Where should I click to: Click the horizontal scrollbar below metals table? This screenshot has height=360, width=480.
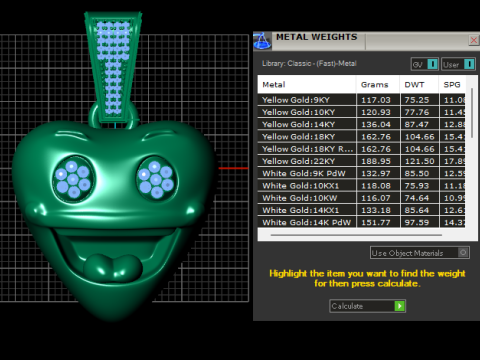click(x=356, y=235)
